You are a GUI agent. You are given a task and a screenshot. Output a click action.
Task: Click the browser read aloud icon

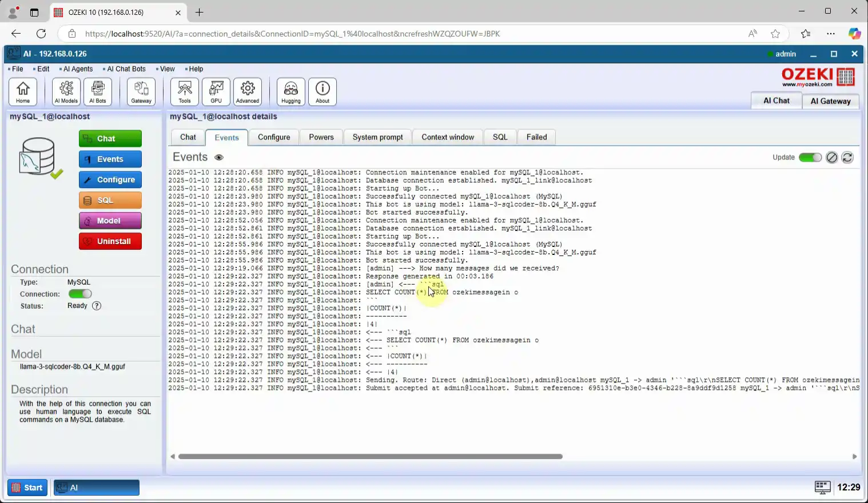(x=752, y=34)
